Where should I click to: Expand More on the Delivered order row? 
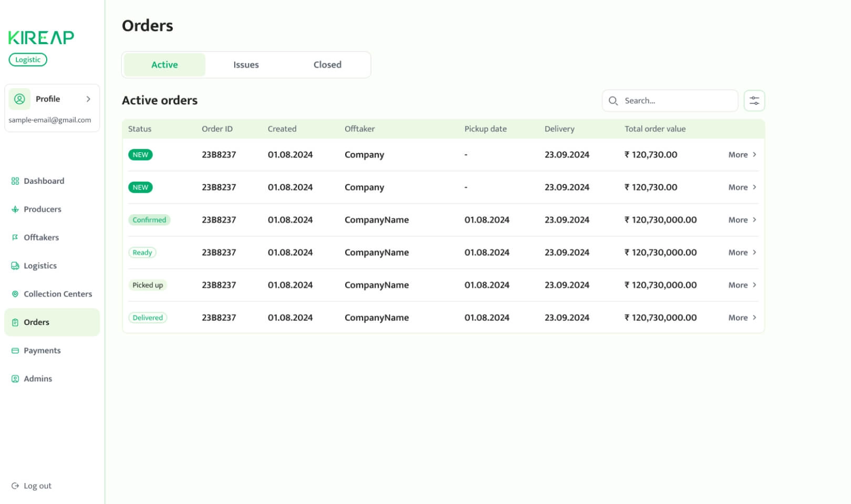(x=742, y=318)
